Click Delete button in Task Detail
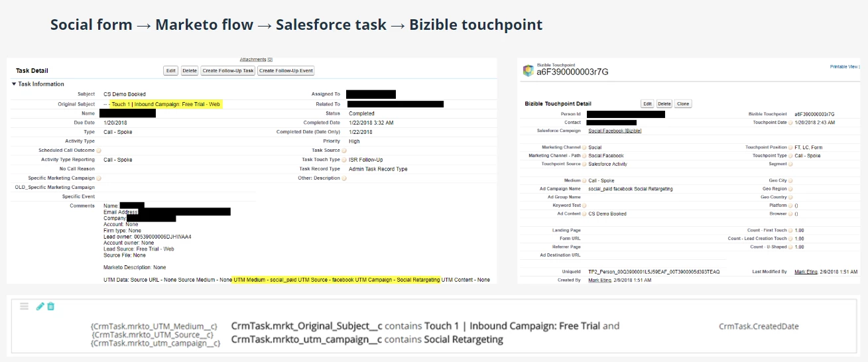The height and width of the screenshot is (362, 868). click(x=190, y=70)
